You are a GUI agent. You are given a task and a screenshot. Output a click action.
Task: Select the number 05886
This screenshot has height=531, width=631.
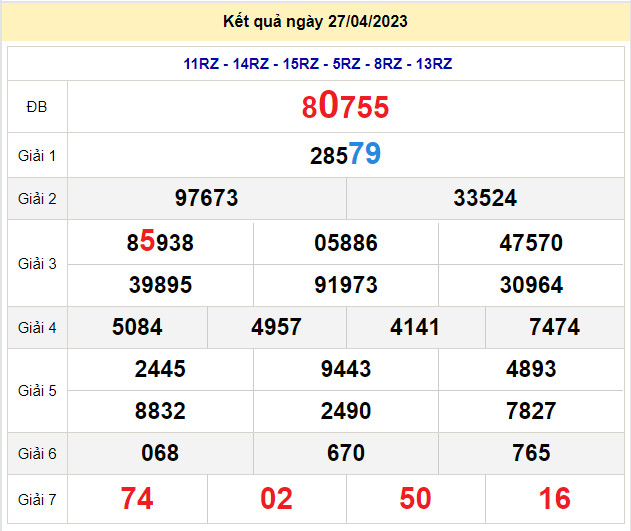point(346,243)
